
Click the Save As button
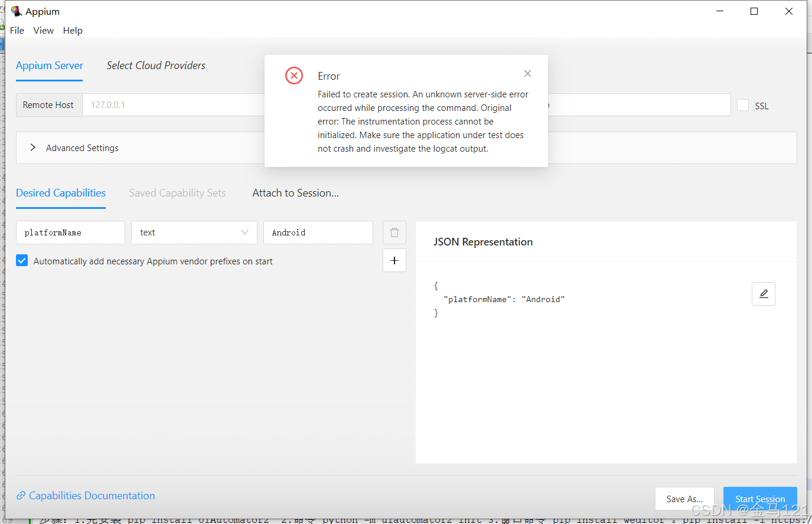[684, 499]
